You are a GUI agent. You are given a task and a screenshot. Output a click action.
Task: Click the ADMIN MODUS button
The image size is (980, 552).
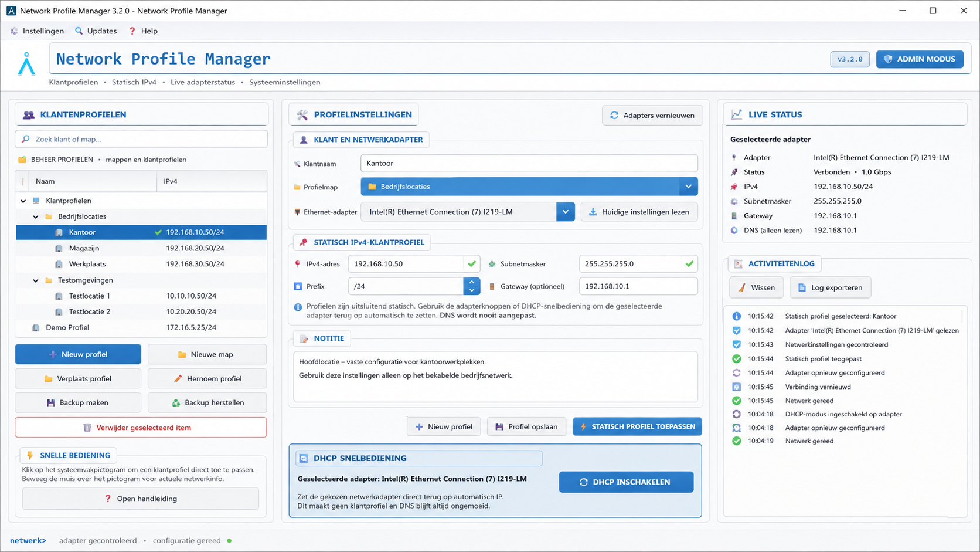[920, 59]
